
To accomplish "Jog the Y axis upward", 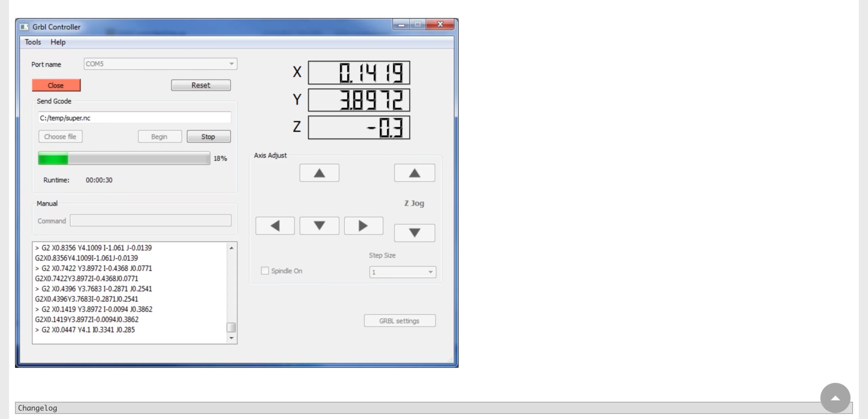I will point(319,173).
